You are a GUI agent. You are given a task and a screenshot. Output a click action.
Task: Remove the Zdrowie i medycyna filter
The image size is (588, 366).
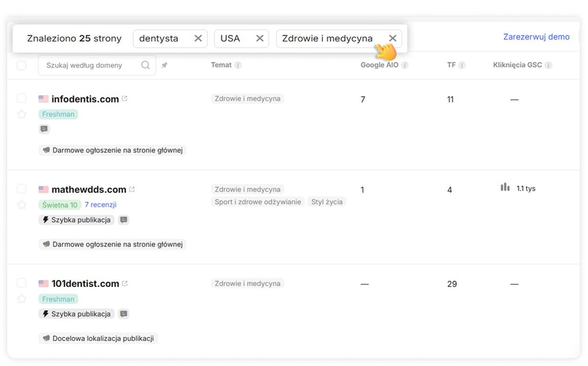tap(392, 38)
